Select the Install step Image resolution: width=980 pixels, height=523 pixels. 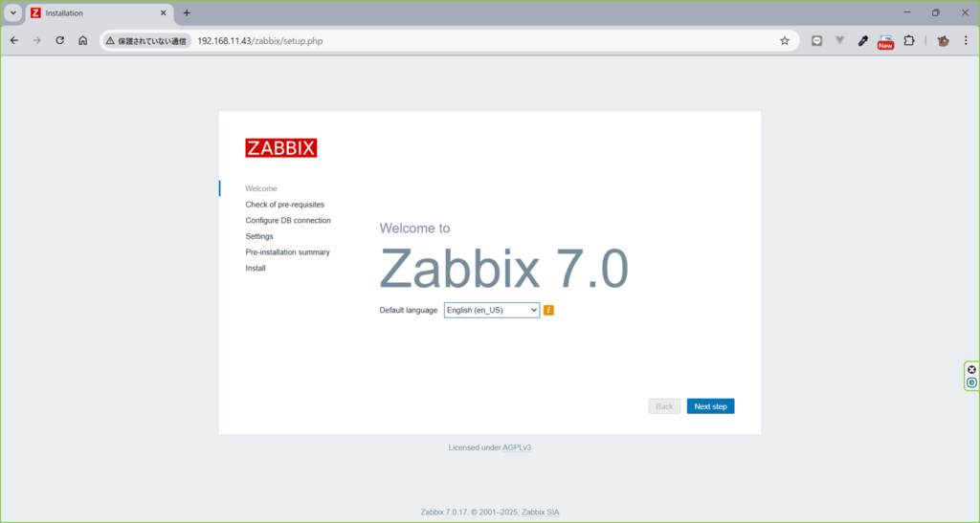(256, 268)
